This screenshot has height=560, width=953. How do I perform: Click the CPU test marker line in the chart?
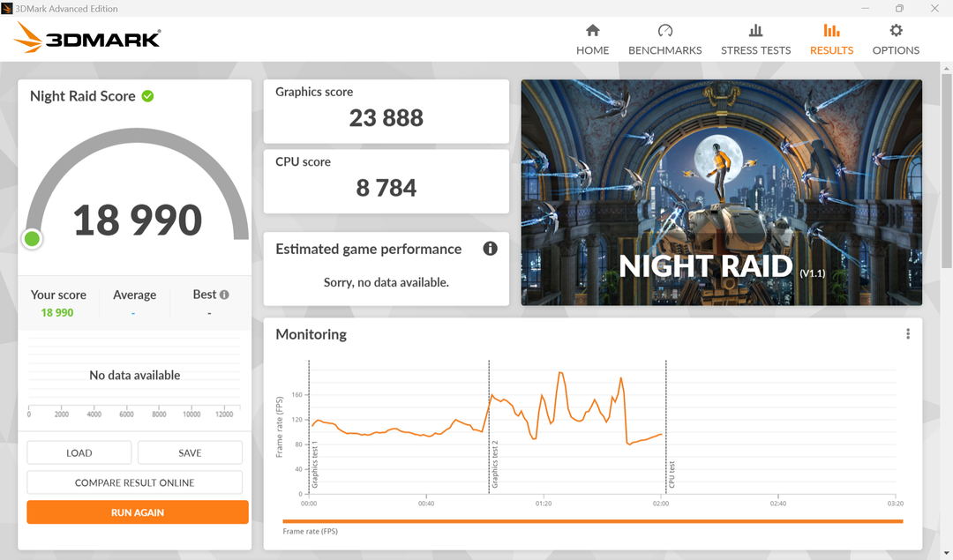point(666,428)
